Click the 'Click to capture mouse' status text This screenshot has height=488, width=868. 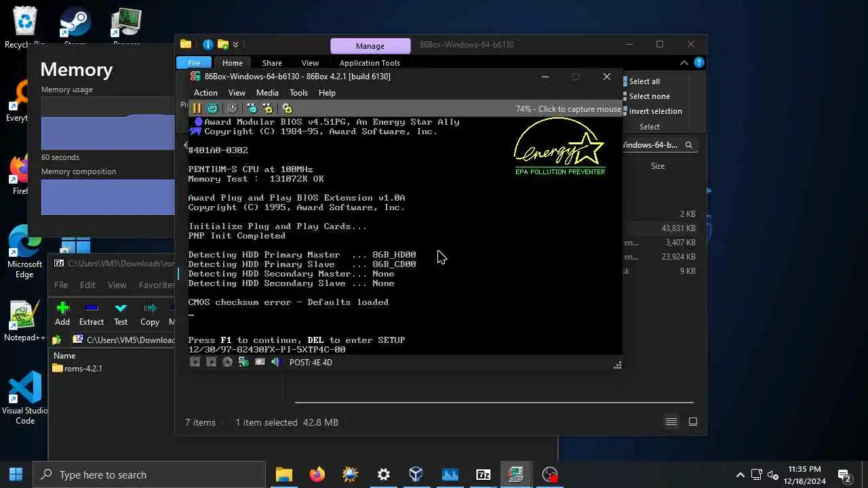(x=568, y=109)
